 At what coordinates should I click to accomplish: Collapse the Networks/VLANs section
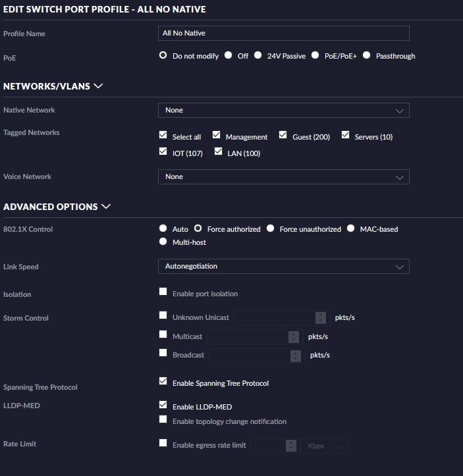pos(98,86)
